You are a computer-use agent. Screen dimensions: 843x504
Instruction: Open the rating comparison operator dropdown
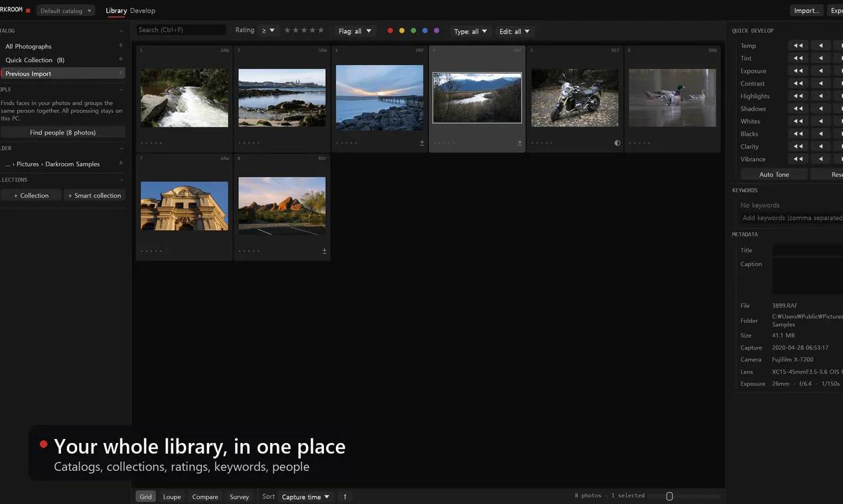point(268,31)
